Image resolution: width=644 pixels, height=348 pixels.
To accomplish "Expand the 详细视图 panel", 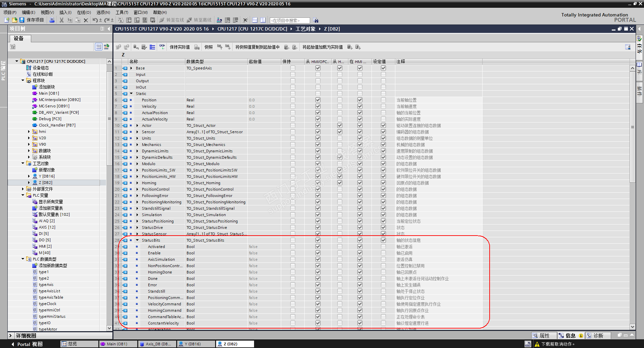I will pyautogui.click(x=10, y=336).
